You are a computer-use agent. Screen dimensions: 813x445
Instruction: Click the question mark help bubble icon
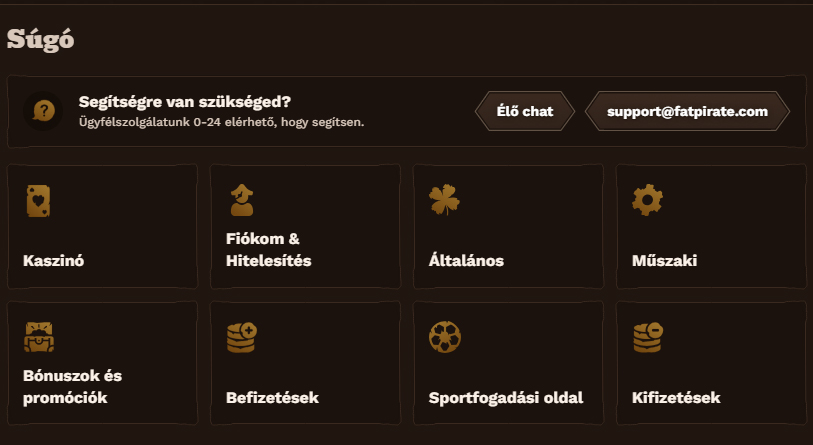point(43,110)
